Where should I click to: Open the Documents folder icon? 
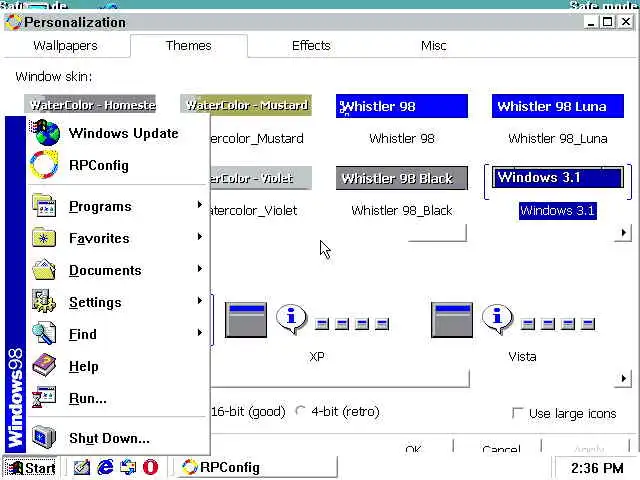(x=44, y=269)
